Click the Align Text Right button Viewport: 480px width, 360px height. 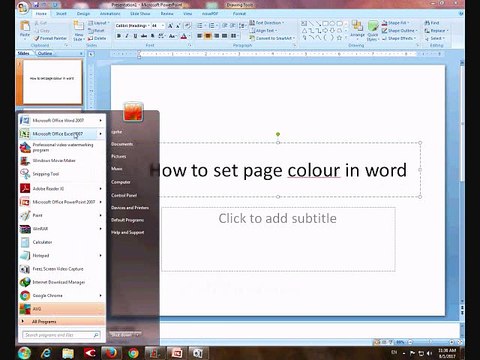[x=216, y=36]
